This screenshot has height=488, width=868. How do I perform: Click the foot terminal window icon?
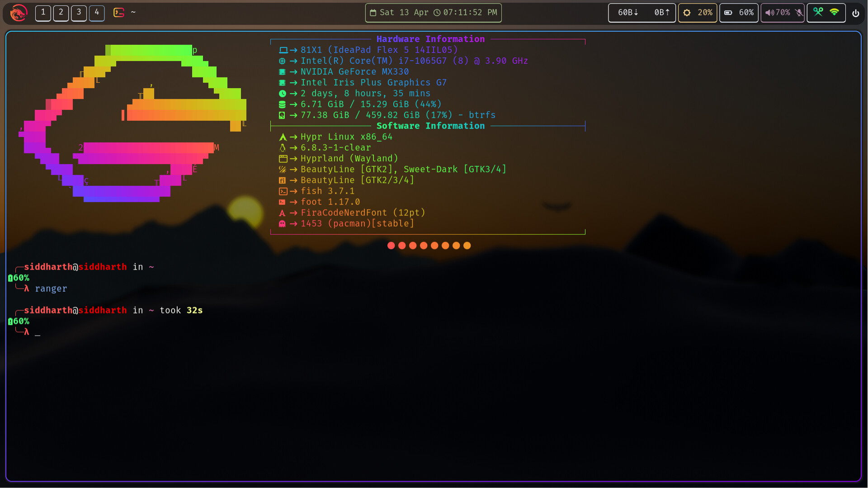(x=119, y=13)
